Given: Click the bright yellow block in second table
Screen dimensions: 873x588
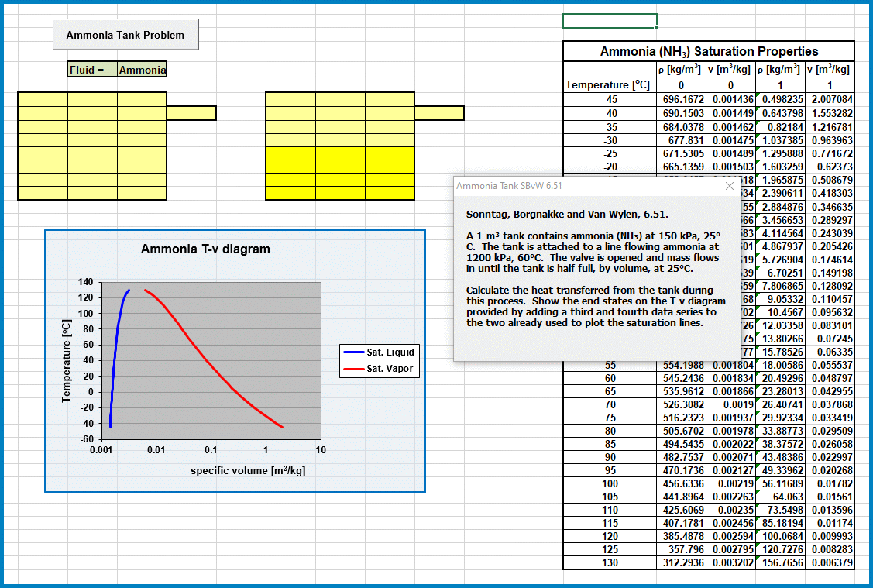Looking at the screenshot, I should [x=339, y=173].
